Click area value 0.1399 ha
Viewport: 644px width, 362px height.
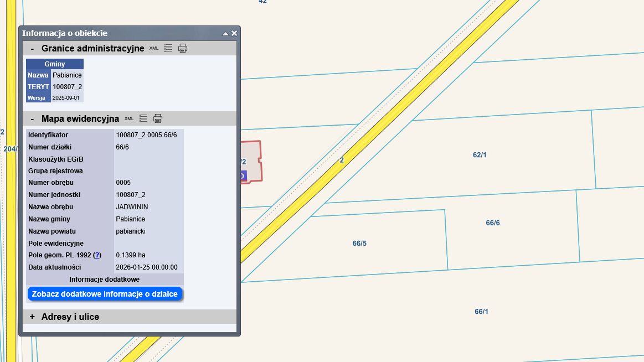pos(131,255)
